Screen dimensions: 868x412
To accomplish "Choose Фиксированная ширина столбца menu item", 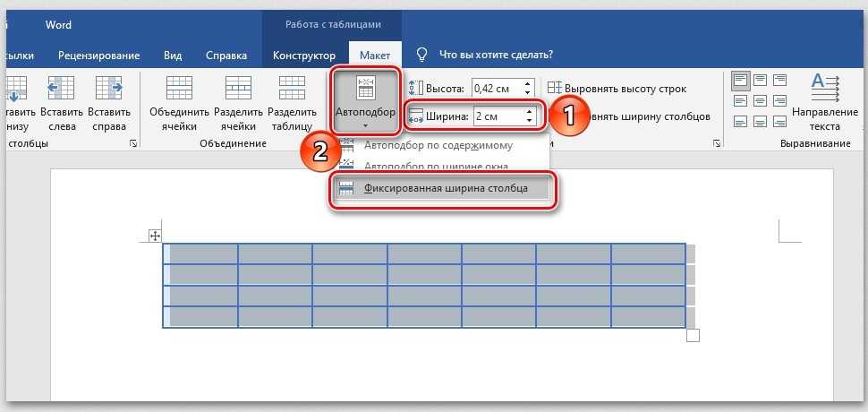I will coord(445,189).
